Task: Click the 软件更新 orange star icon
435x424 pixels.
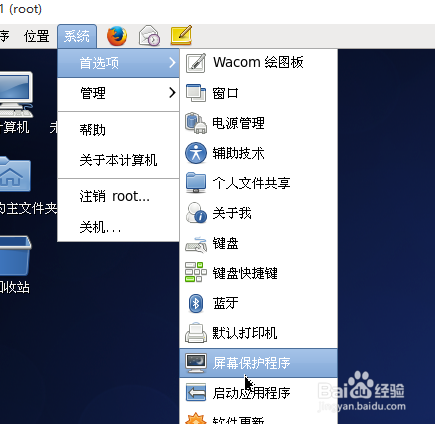Action: [196, 418]
